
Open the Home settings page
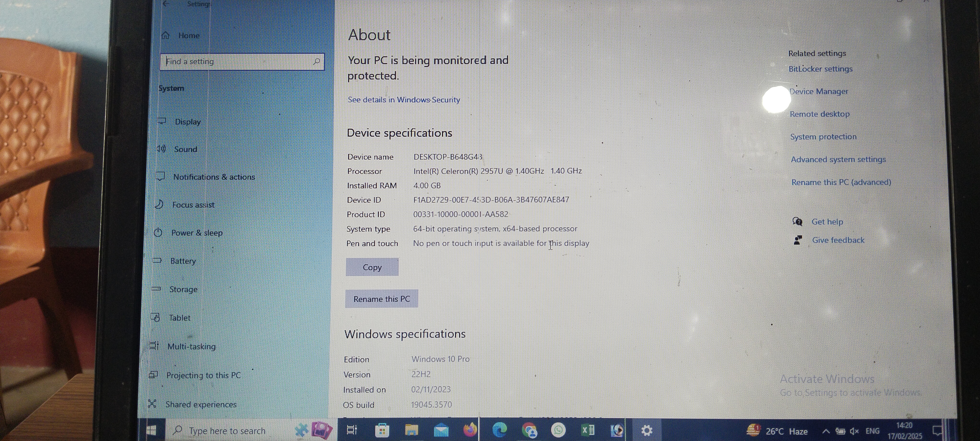click(181, 35)
